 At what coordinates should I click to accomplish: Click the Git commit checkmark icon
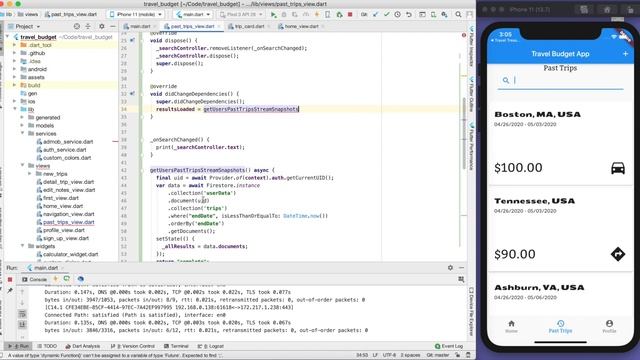386,14
